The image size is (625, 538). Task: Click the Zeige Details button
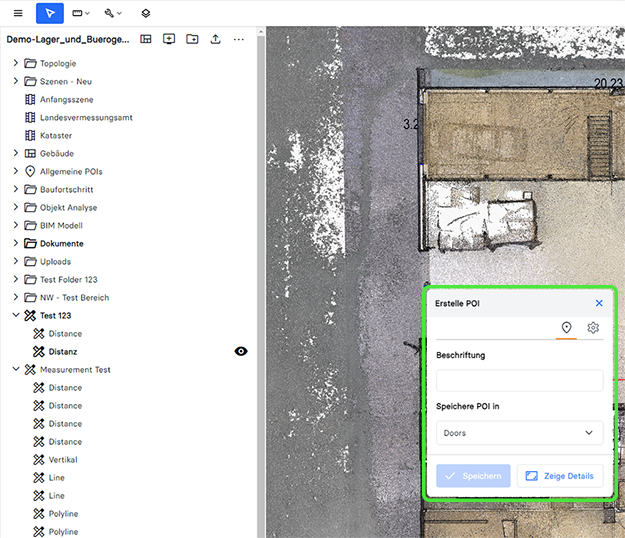pos(559,476)
